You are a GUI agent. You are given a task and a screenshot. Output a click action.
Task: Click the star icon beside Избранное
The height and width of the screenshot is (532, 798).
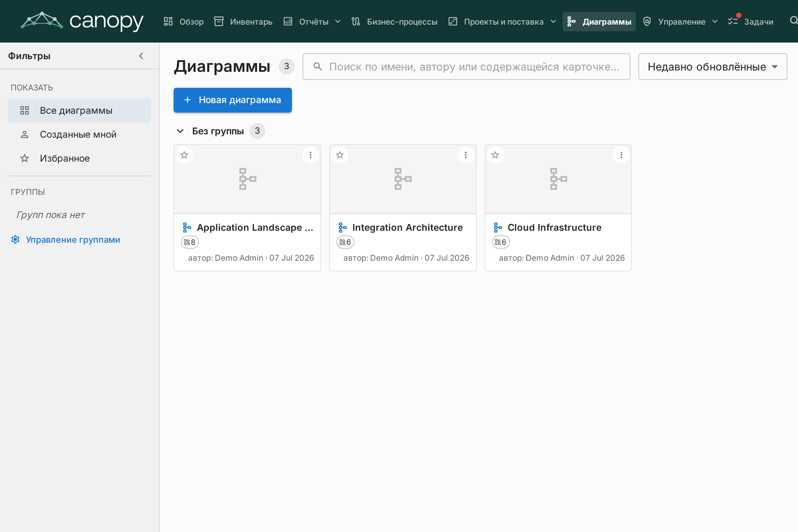pyautogui.click(x=24, y=159)
